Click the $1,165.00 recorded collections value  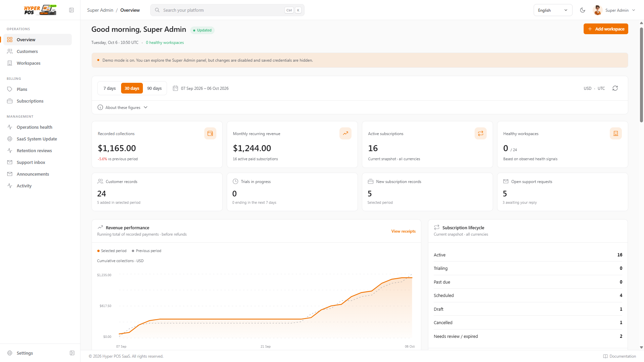(x=117, y=148)
